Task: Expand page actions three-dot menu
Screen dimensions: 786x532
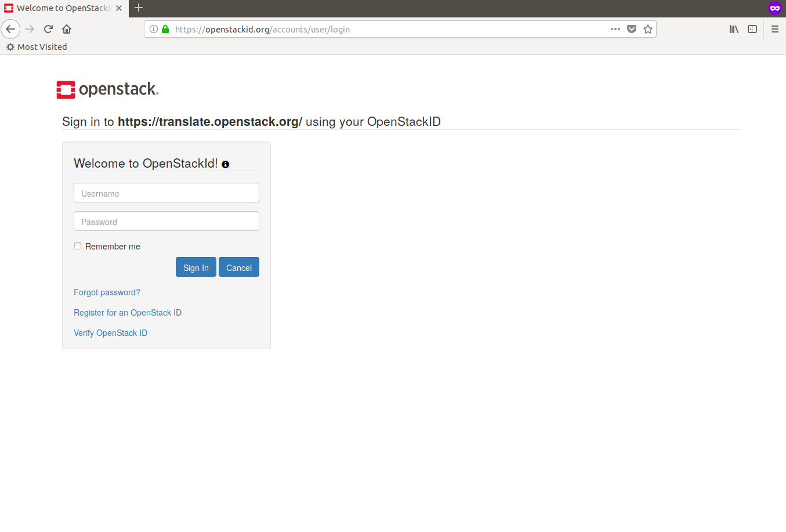Action: tap(615, 29)
